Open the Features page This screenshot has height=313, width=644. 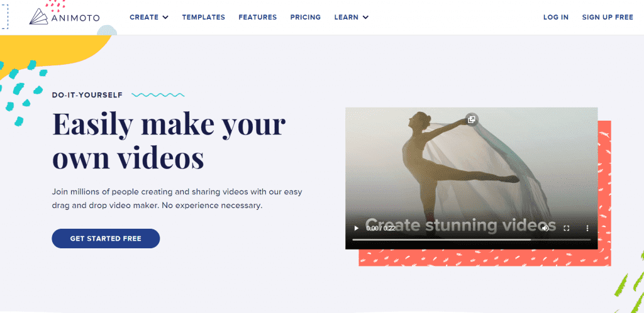(x=257, y=17)
